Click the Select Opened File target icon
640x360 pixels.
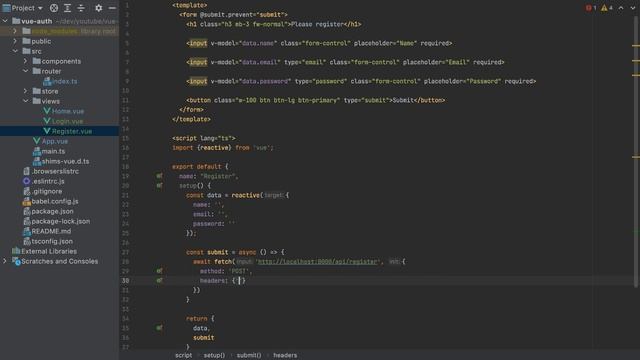54,8
